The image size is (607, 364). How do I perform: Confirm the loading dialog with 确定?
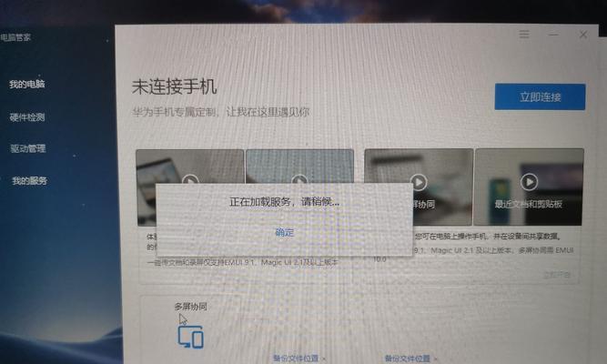pos(285,232)
